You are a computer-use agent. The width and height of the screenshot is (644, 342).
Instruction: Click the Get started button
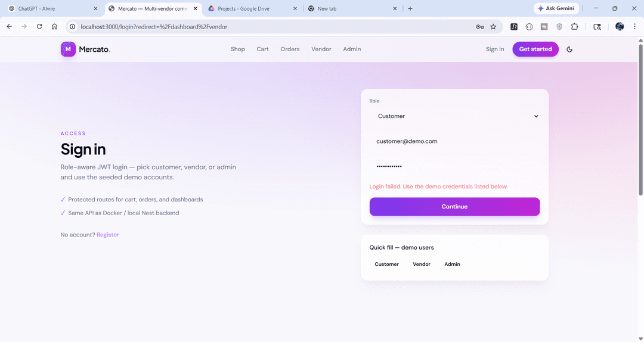pos(535,49)
